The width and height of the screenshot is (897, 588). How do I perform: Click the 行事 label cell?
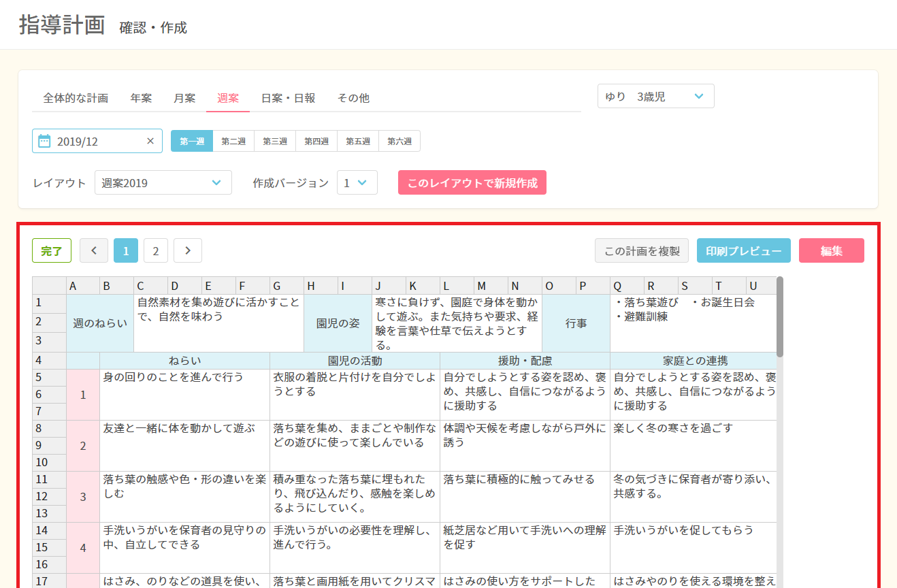[576, 323]
